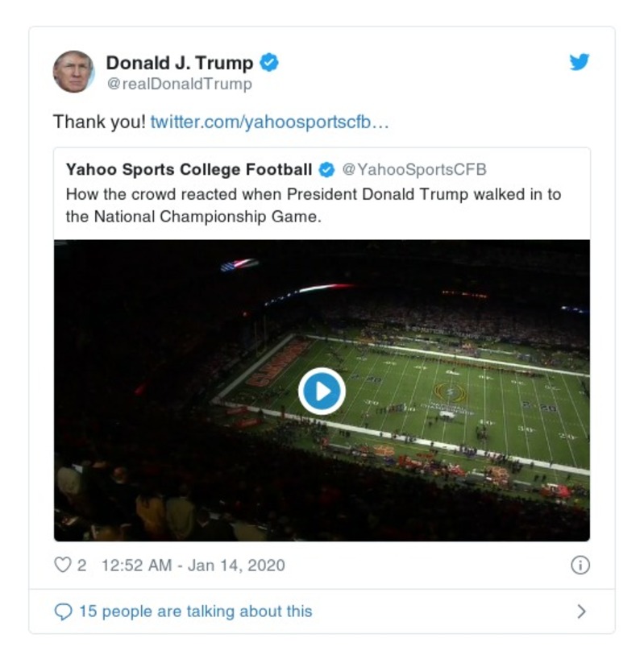
Task: Open Donald Trump's profile picture
Action: pyautogui.click(x=76, y=69)
